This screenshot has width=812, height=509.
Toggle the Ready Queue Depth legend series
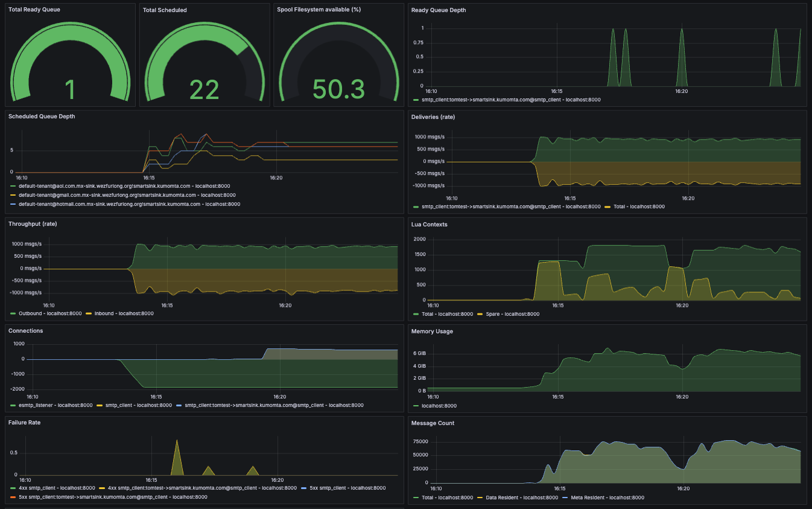511,100
